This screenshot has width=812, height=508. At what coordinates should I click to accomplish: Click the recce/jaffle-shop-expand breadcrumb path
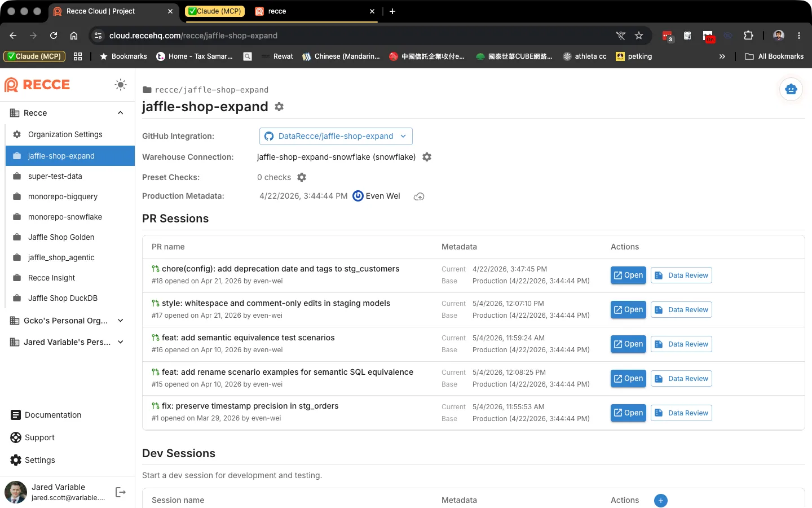(x=211, y=90)
